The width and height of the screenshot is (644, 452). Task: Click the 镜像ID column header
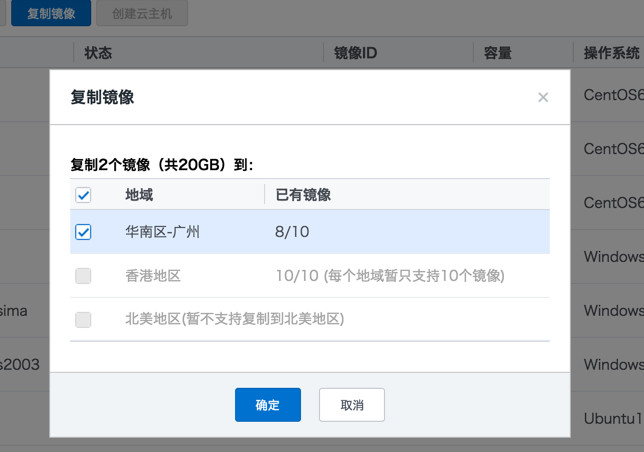tap(355, 53)
